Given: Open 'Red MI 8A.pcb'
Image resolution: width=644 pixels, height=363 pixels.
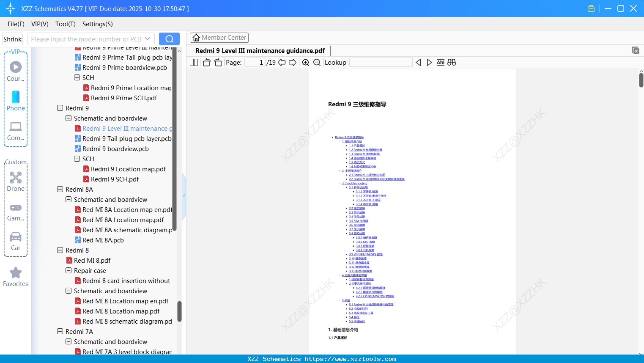Looking at the screenshot, I should point(103,240).
